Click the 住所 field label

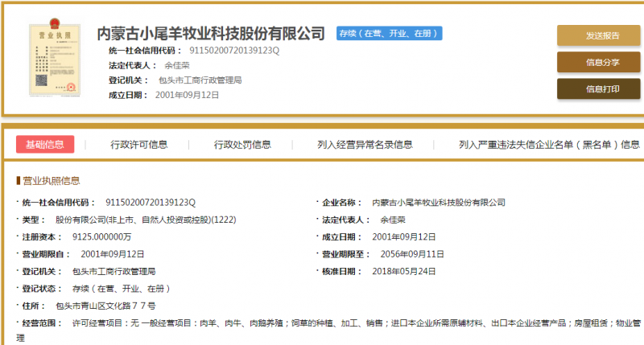pos(33,306)
